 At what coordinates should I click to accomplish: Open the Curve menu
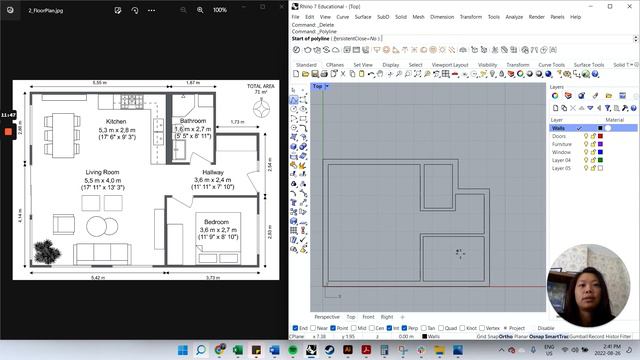click(x=342, y=17)
